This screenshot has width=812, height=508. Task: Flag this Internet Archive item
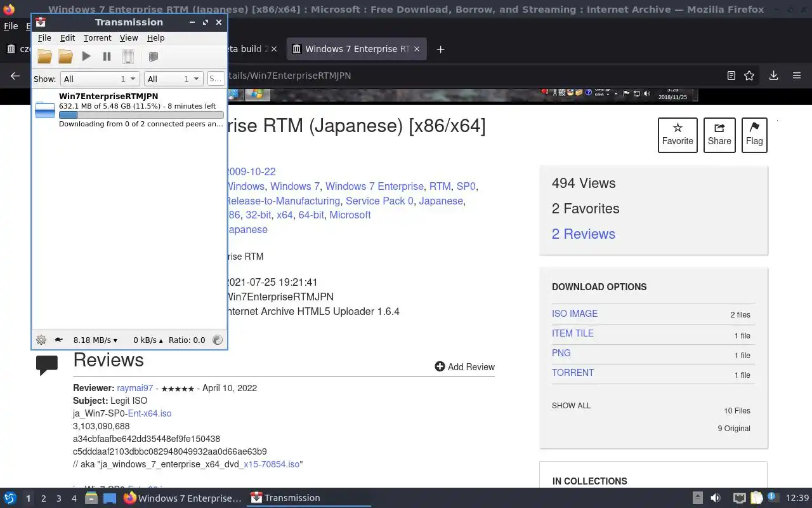(x=754, y=135)
